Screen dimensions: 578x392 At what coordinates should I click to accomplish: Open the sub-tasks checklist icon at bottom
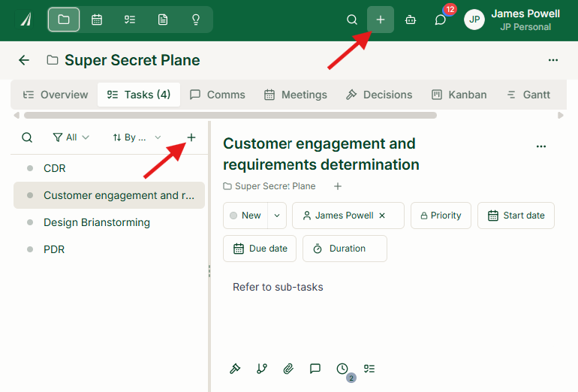pyautogui.click(x=369, y=369)
